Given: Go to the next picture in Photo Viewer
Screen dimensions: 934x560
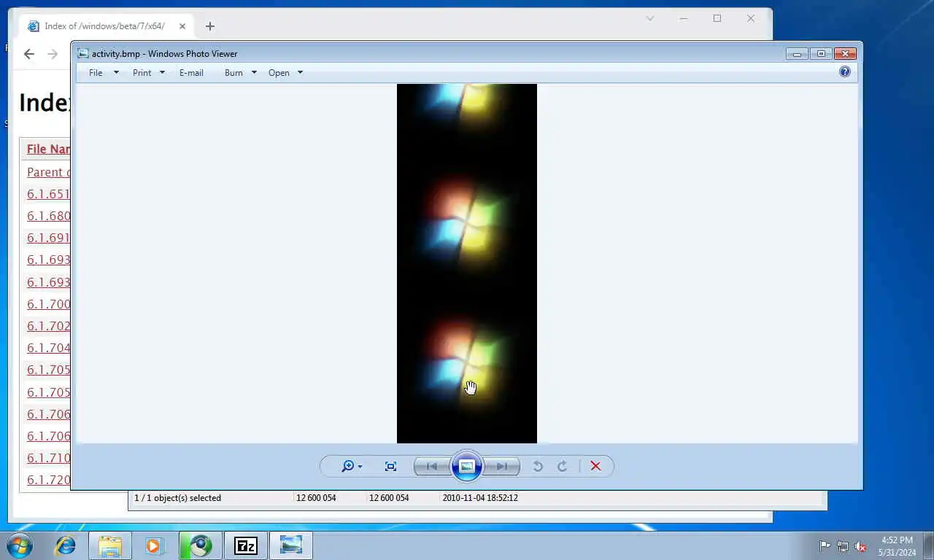Looking at the screenshot, I should tap(502, 467).
